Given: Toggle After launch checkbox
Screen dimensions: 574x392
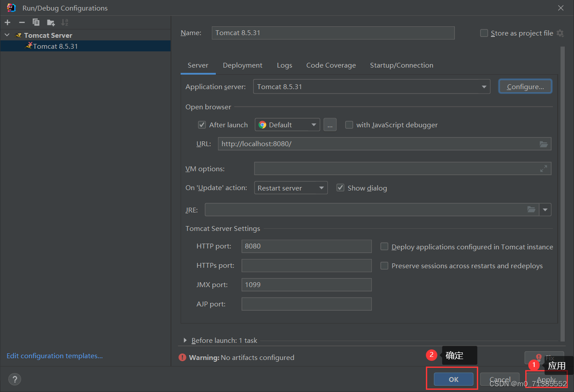Looking at the screenshot, I should tap(202, 125).
